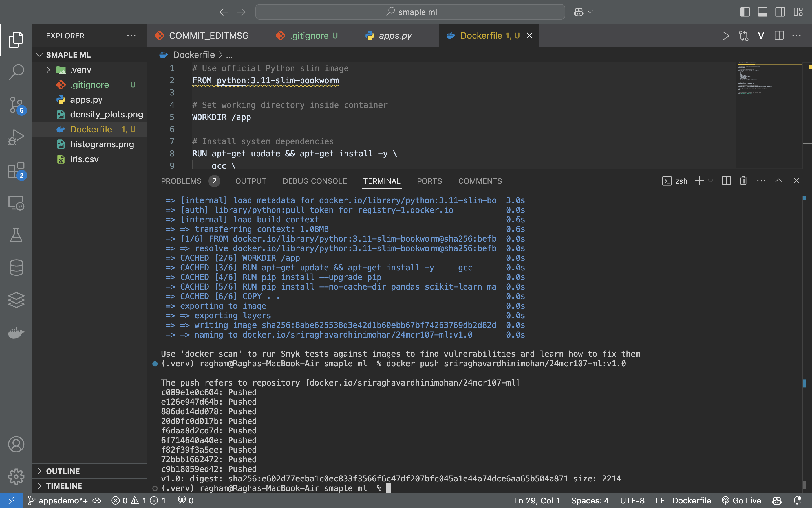
Task: Click Go Live in status bar
Action: click(742, 501)
